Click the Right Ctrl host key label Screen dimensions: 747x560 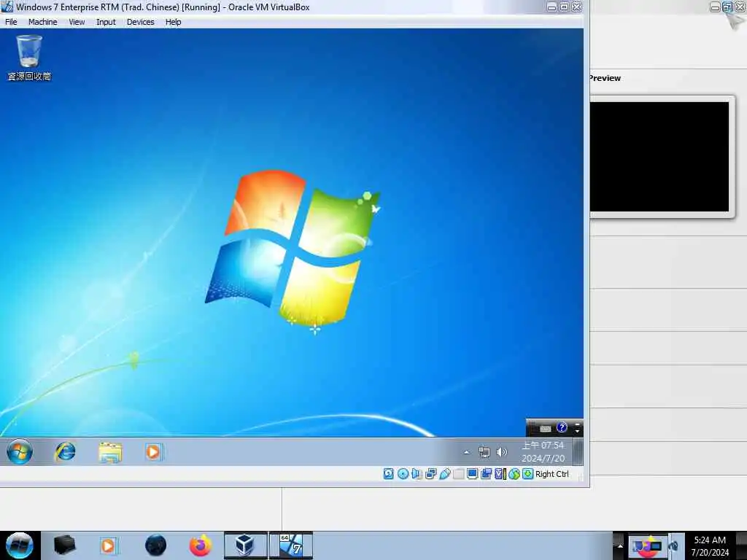[552, 474]
